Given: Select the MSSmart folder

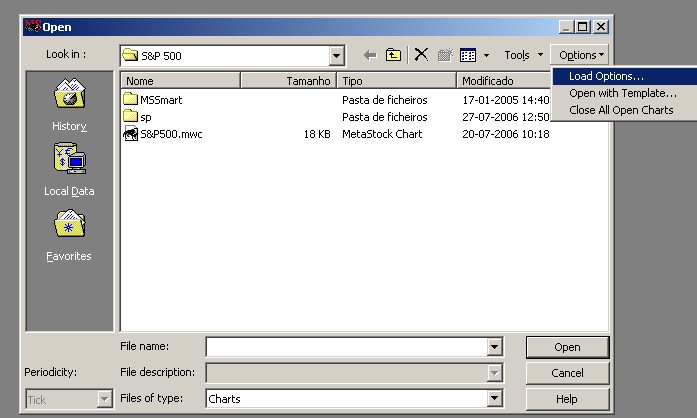Looking at the screenshot, I should point(160,100).
